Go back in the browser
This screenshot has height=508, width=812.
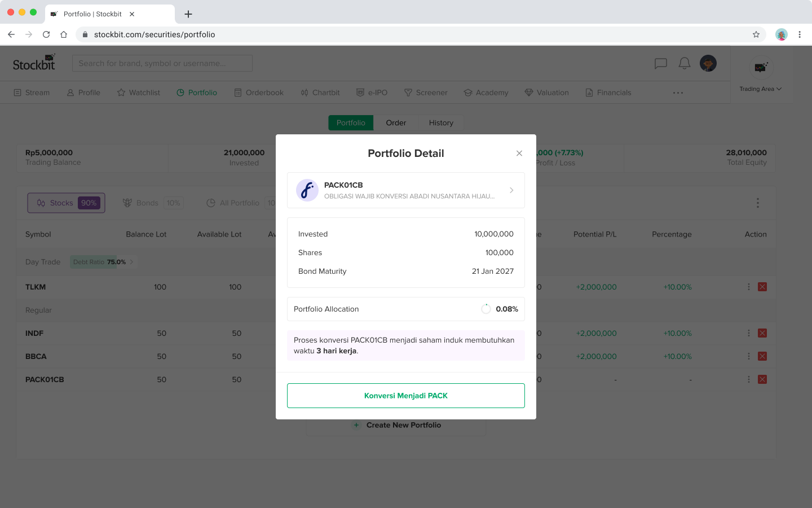pyautogui.click(x=11, y=34)
